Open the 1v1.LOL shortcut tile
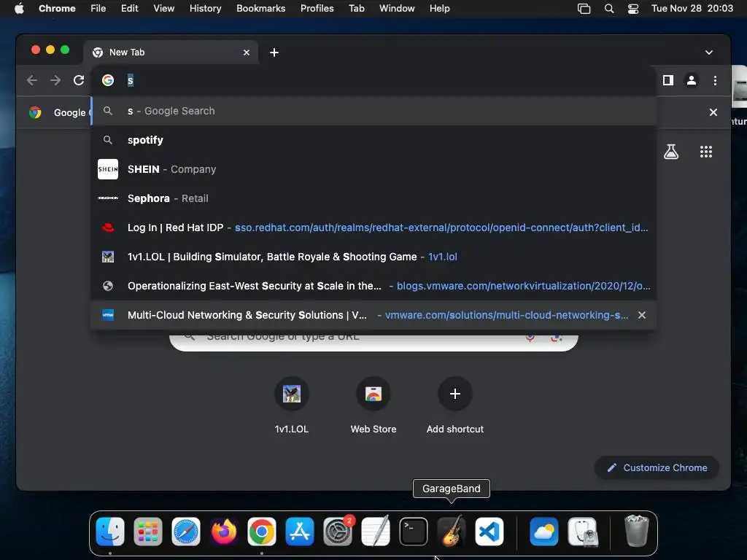Image resolution: width=747 pixels, height=560 pixels. click(292, 404)
